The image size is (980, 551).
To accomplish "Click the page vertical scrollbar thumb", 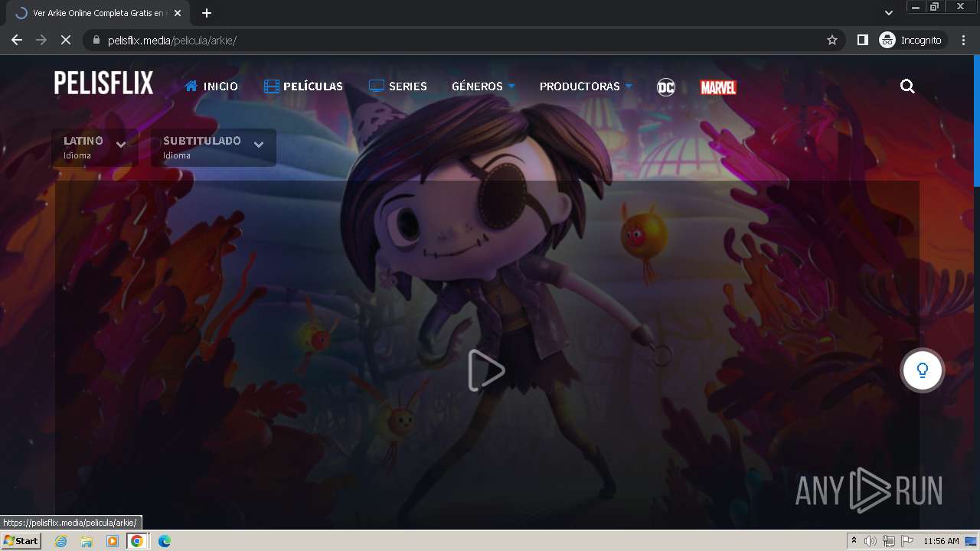I will click(976, 121).
